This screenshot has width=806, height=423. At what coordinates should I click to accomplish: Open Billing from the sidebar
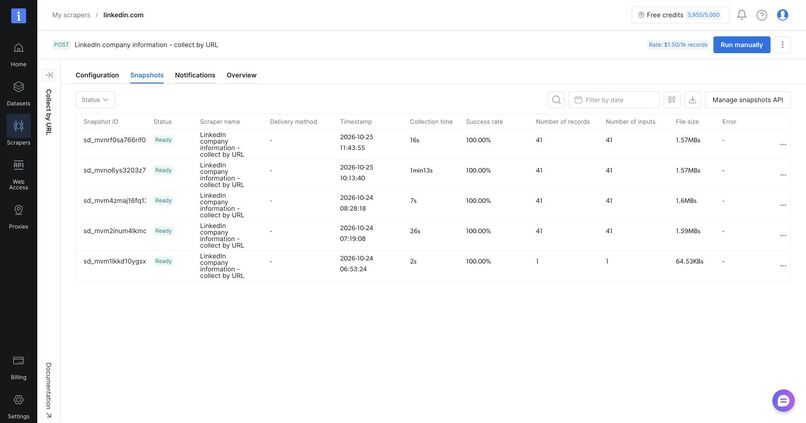pyautogui.click(x=19, y=367)
